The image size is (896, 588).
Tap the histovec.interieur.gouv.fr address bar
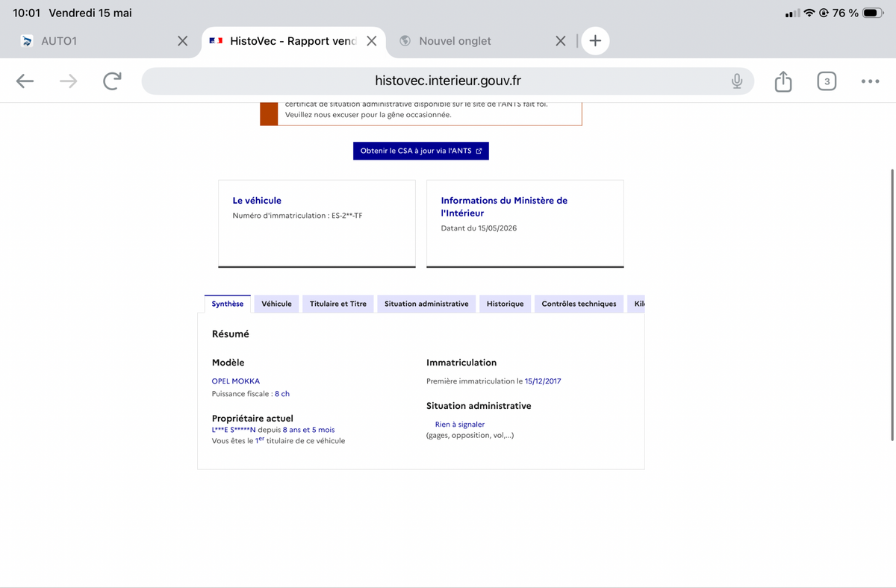[448, 81]
